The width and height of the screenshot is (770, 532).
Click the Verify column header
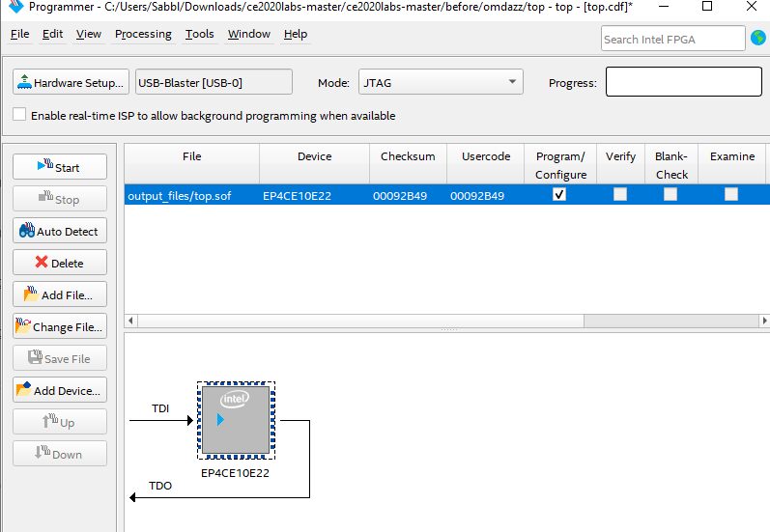point(620,164)
